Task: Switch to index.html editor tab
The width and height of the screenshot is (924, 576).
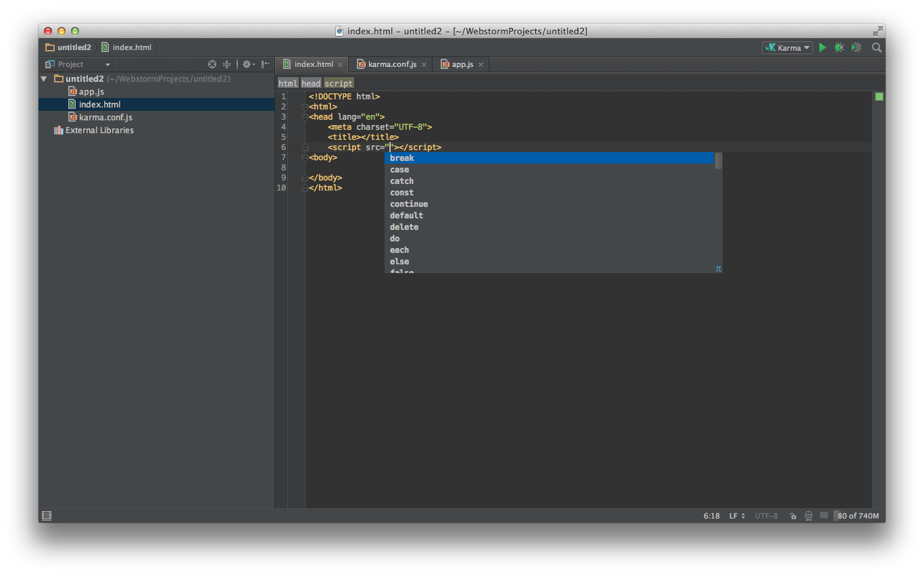Action: pyautogui.click(x=313, y=64)
